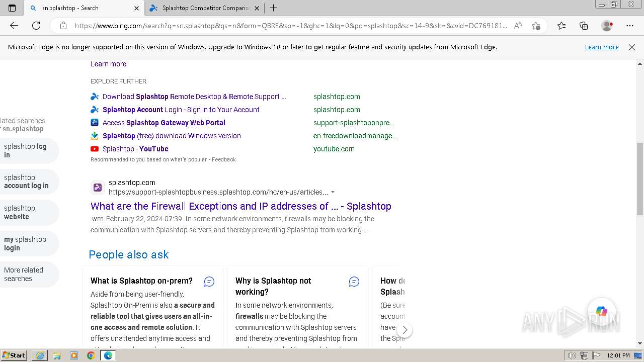Image resolution: width=644 pixels, height=362 pixels.
Task: Dismiss the Edge unsupported notification bar
Action: 632,47
